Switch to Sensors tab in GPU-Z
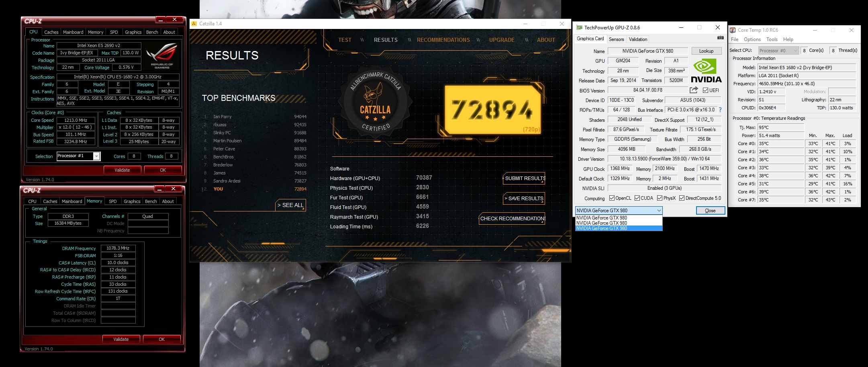Screen dimensions: 868x367 (x=616, y=39)
